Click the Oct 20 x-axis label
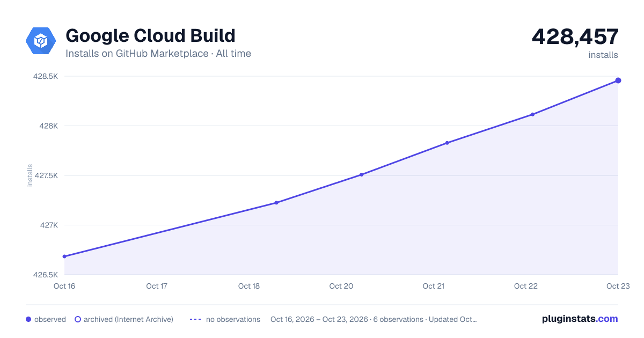 (x=341, y=286)
